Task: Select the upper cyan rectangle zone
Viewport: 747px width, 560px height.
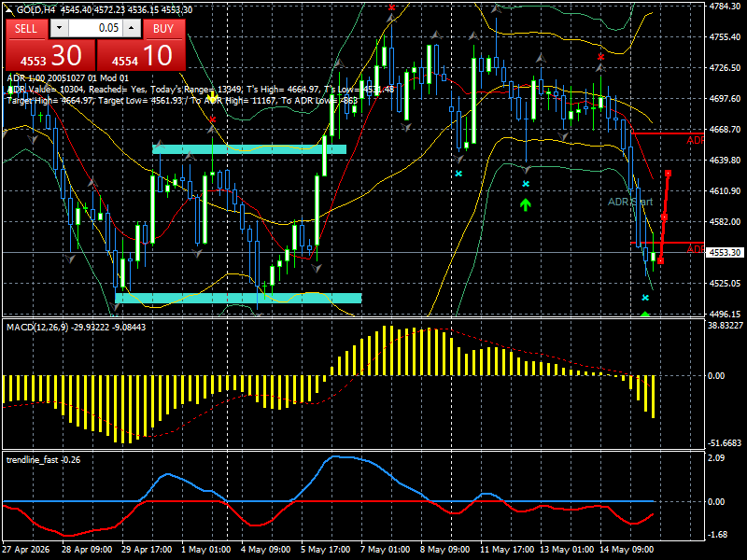Action: [x=249, y=149]
